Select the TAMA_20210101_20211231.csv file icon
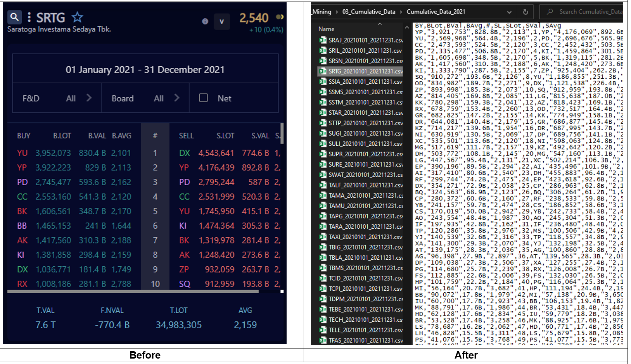631x364 pixels. (323, 195)
